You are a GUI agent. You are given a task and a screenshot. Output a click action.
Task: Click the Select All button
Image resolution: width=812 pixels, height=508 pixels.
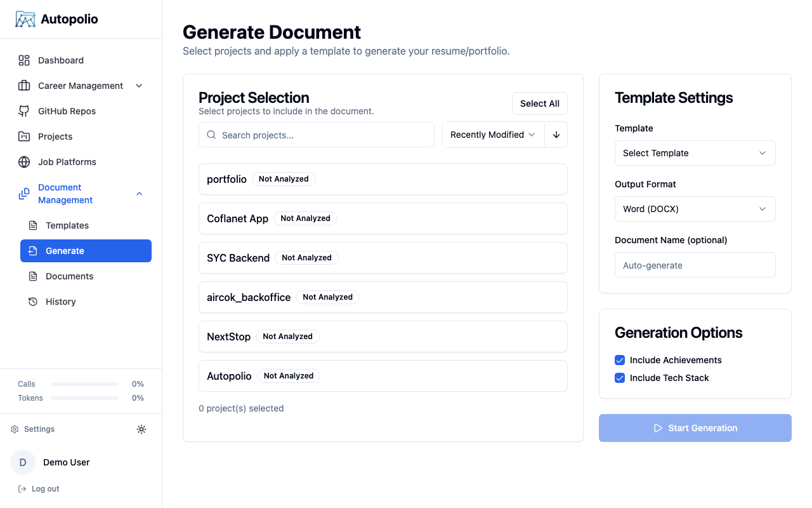coord(539,104)
